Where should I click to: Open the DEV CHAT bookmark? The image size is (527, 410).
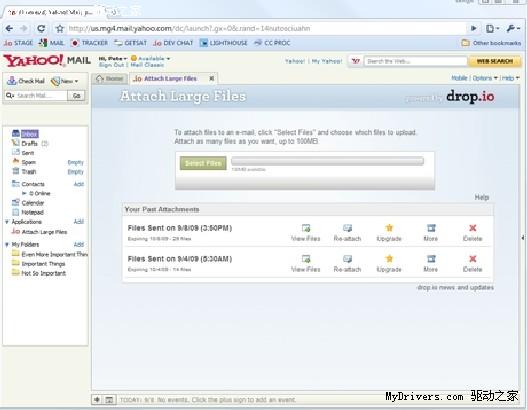(x=173, y=43)
